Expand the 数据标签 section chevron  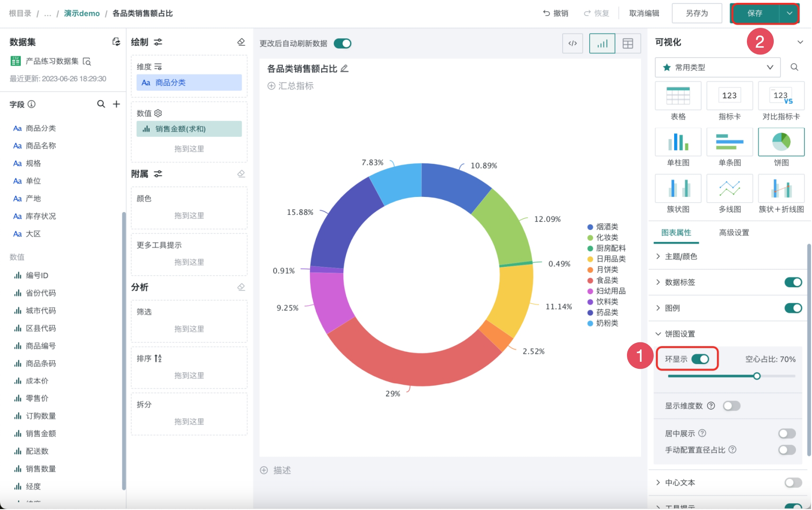pos(658,282)
